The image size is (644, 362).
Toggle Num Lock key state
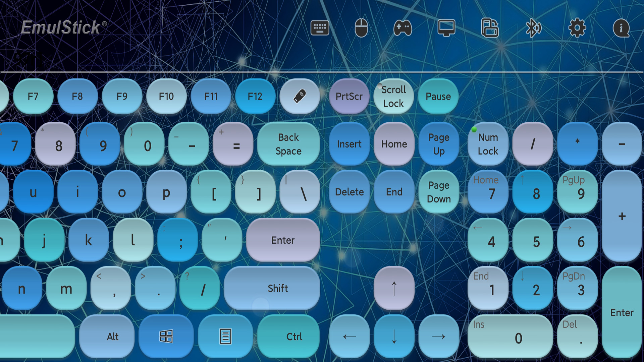487,143
